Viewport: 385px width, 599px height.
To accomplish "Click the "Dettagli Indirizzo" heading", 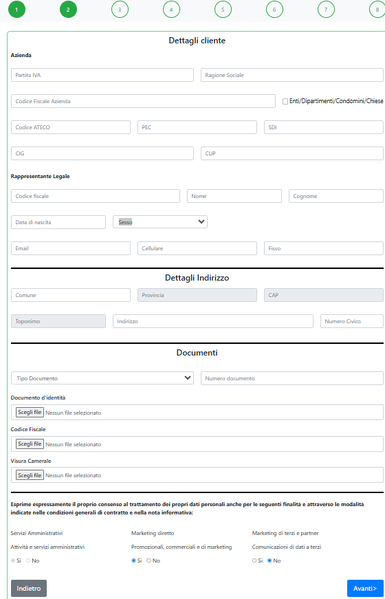I will [197, 278].
